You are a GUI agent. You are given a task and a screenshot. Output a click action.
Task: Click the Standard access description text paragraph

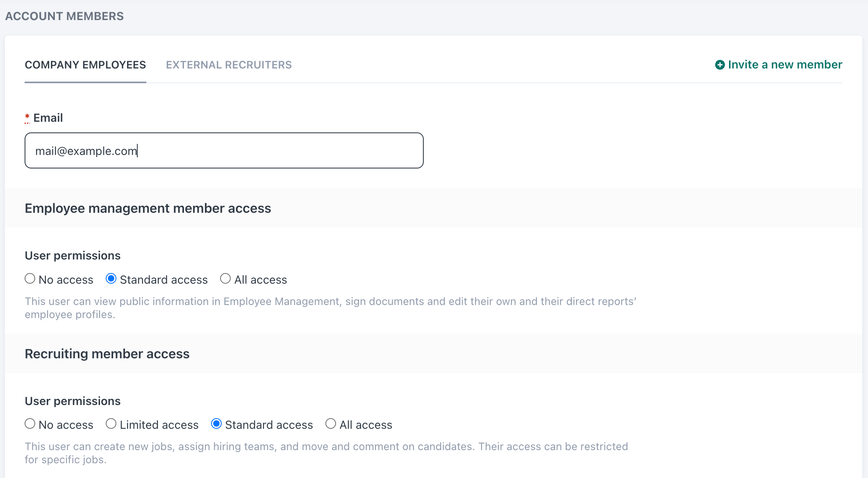pyautogui.click(x=330, y=307)
